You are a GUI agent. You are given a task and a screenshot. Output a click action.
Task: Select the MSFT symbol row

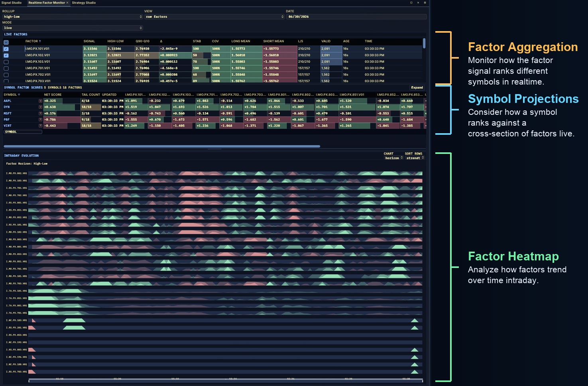[x=214, y=114]
